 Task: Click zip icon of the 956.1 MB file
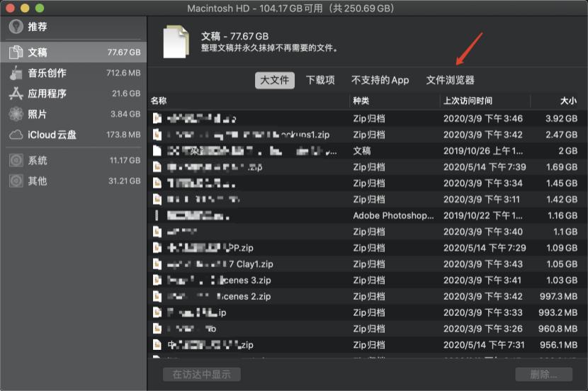click(157, 344)
